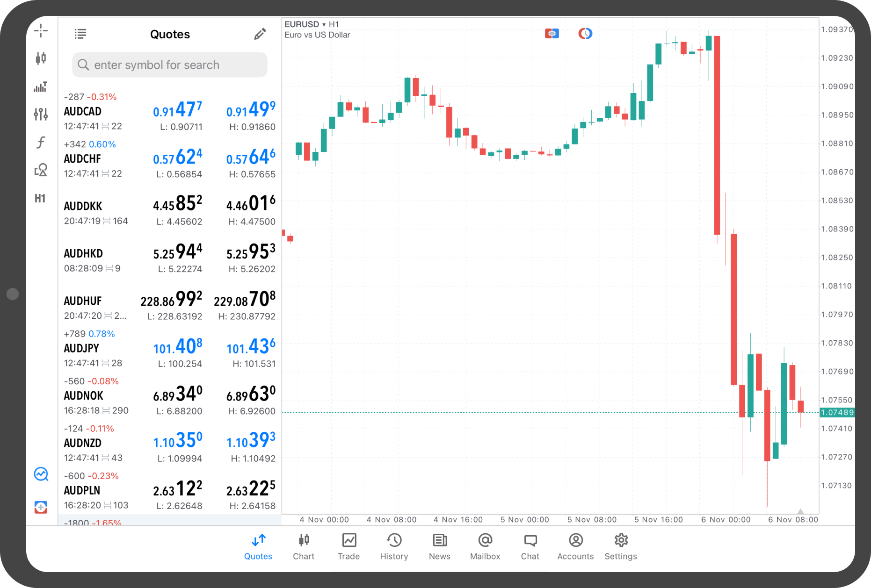This screenshot has width=871, height=588.
Task: Open the drawing objects shapes icon
Action: tap(41, 170)
